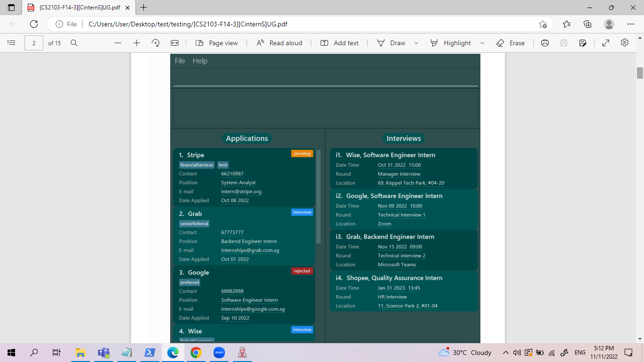Close the CinternS UG pdf tab
The height and width of the screenshot is (362, 644).
pos(127,8)
